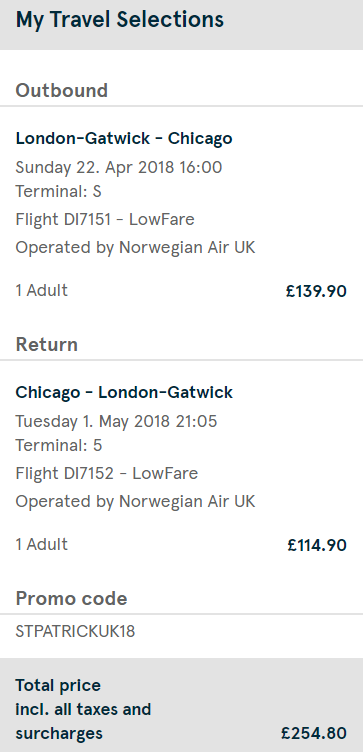Select the Outbound section header
Image resolution: width=363 pixels, height=752 pixels.
[61, 91]
